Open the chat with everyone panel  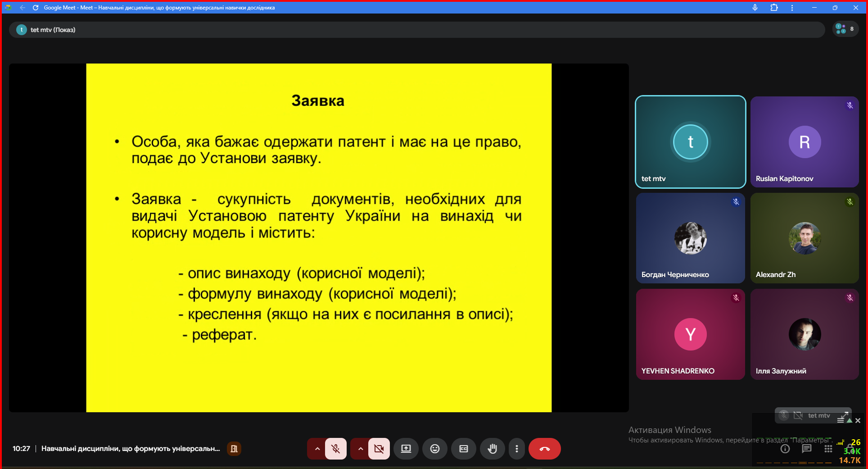click(x=807, y=449)
